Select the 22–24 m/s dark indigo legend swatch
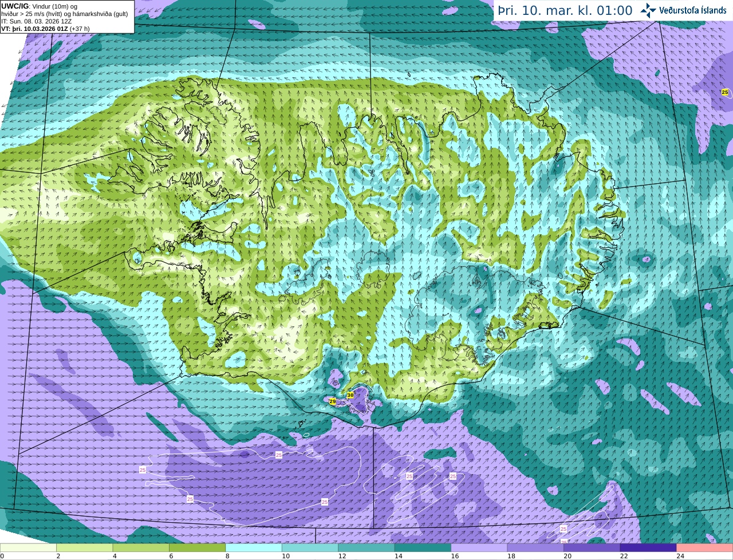733x560 pixels. [648, 547]
